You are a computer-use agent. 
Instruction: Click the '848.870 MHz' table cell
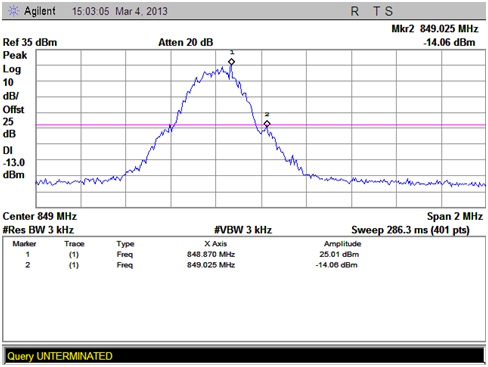click(211, 255)
